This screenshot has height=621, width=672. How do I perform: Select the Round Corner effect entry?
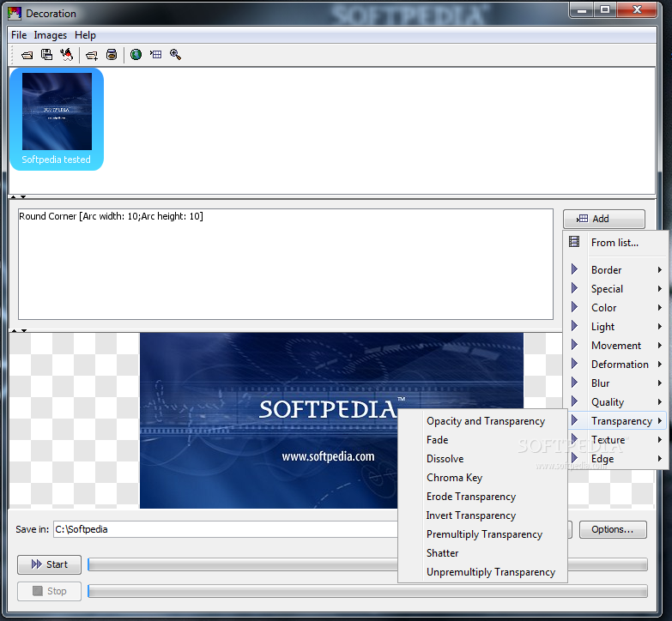(x=111, y=216)
